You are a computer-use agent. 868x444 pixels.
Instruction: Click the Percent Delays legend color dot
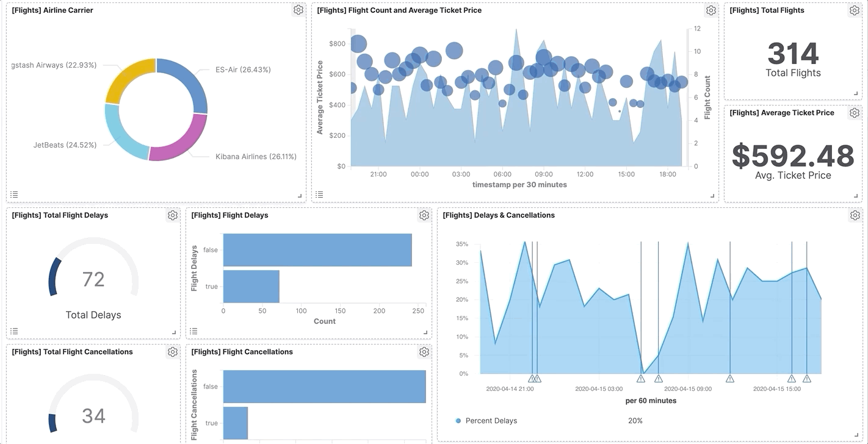(458, 421)
